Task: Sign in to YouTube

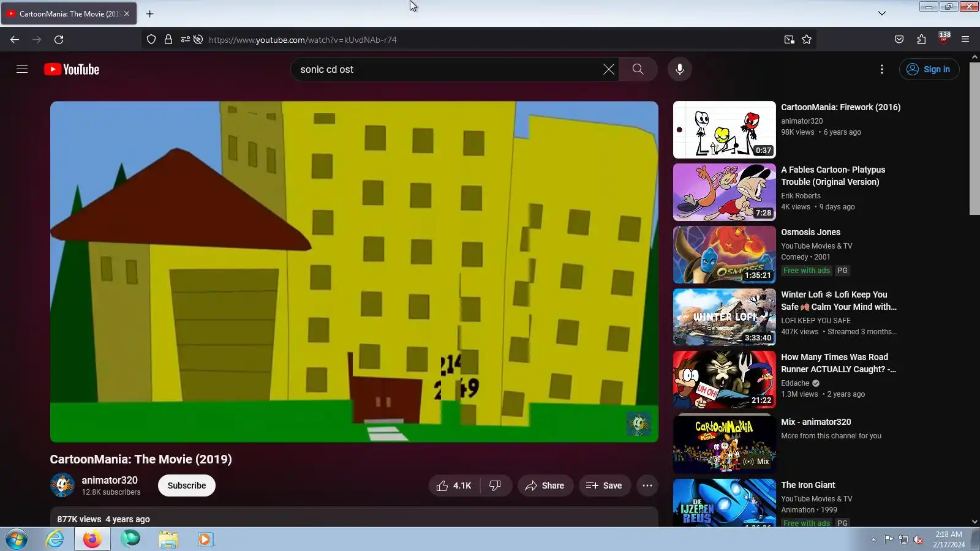Action: pyautogui.click(x=929, y=69)
